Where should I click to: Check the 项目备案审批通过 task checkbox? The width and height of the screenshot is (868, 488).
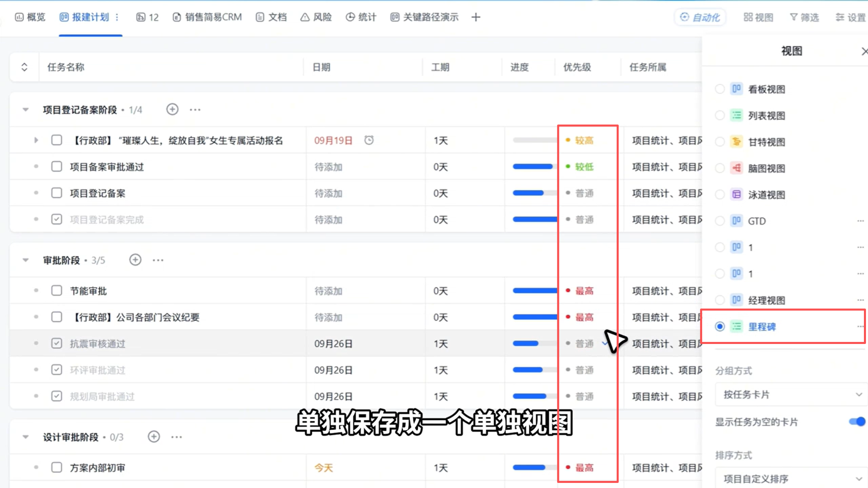[57, 166]
